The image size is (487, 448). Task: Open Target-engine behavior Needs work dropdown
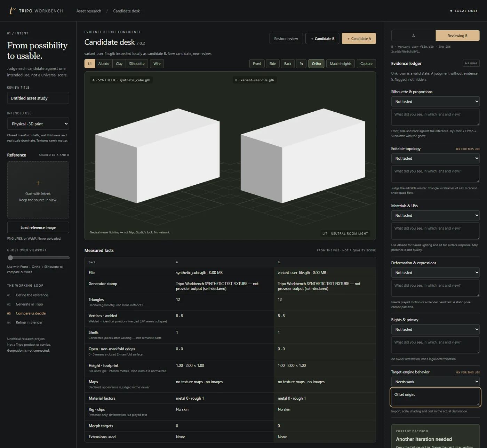tap(436, 382)
